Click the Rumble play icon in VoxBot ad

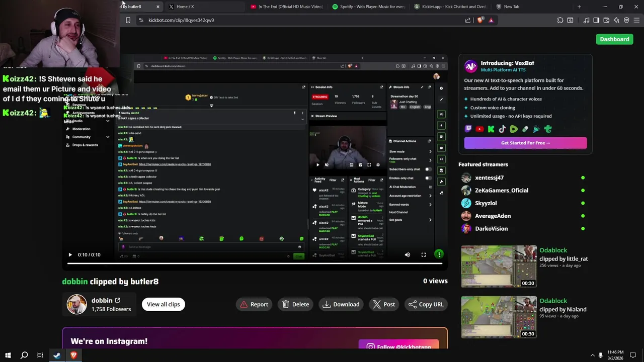pyautogui.click(x=514, y=129)
